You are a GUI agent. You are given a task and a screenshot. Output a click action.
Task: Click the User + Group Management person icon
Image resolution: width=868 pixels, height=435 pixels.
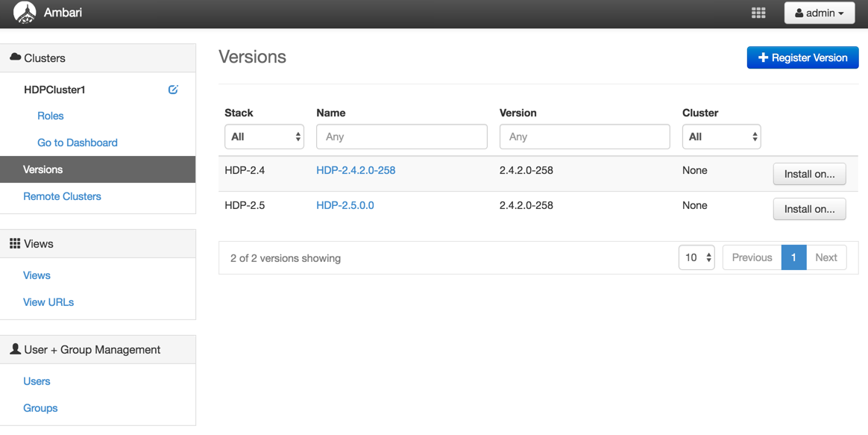tap(15, 349)
